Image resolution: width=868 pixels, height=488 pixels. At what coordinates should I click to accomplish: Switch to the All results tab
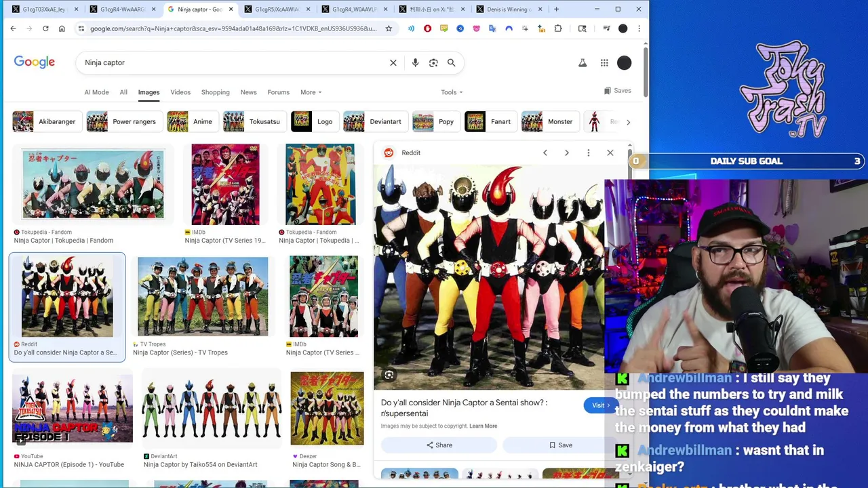pos(123,92)
